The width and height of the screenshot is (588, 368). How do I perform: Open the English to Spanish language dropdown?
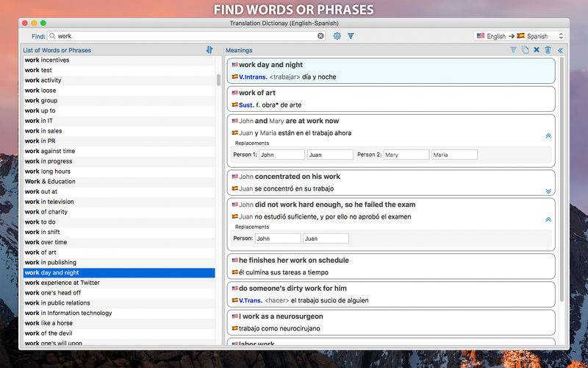(520, 35)
